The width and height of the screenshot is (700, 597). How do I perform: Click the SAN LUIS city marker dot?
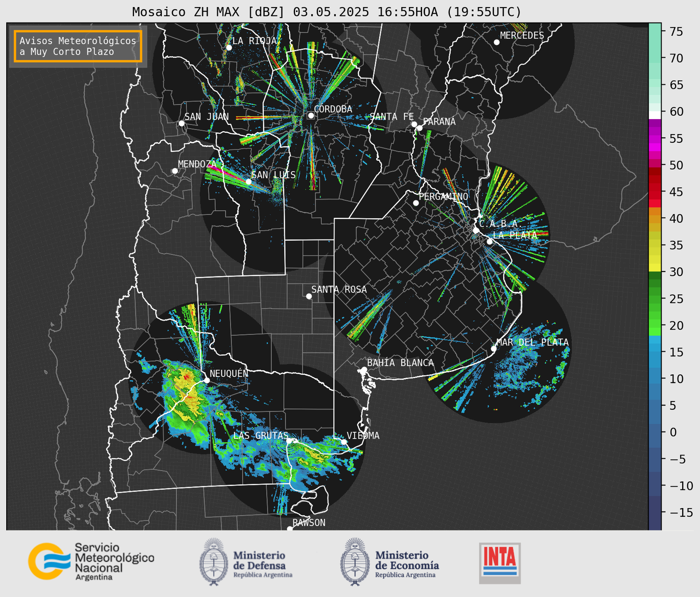[249, 181]
